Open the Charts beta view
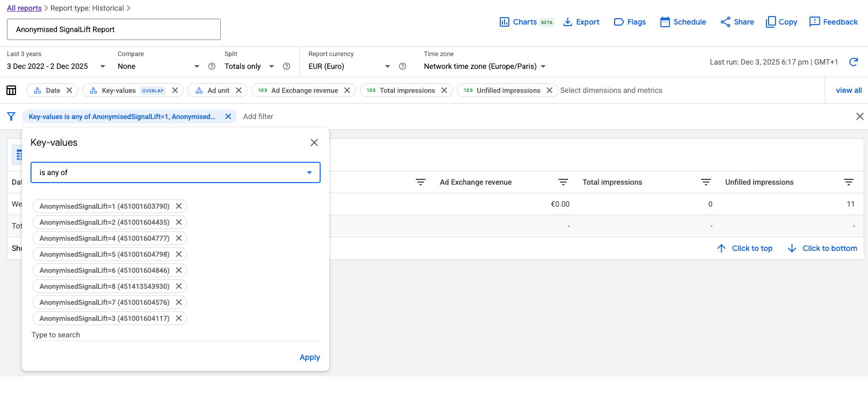Image resolution: width=868 pixels, height=402 pixels. click(x=526, y=22)
